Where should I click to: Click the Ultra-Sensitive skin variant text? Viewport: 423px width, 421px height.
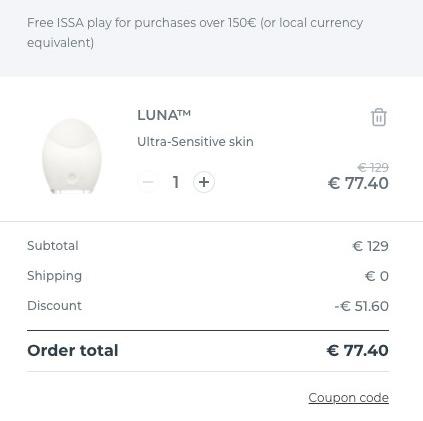coord(195,142)
